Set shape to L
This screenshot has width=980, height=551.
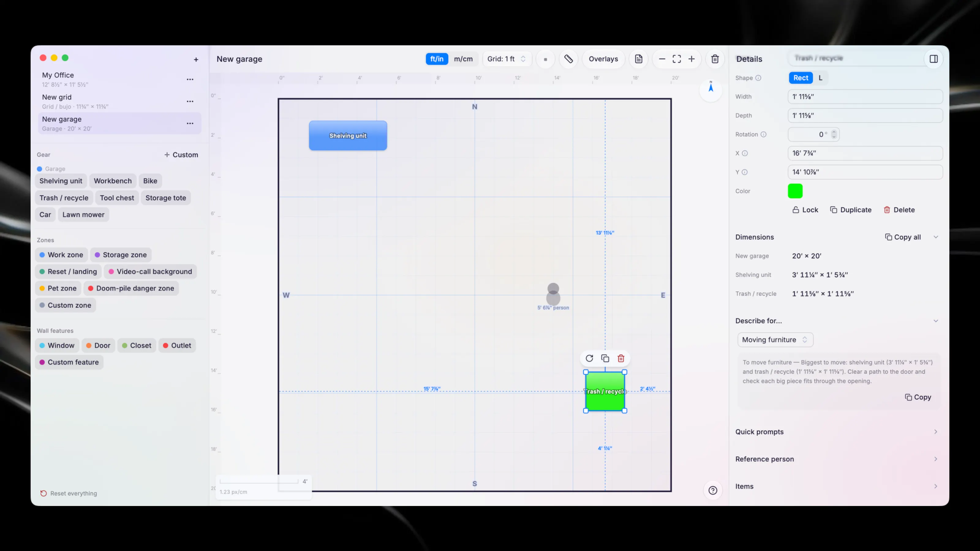(820, 78)
